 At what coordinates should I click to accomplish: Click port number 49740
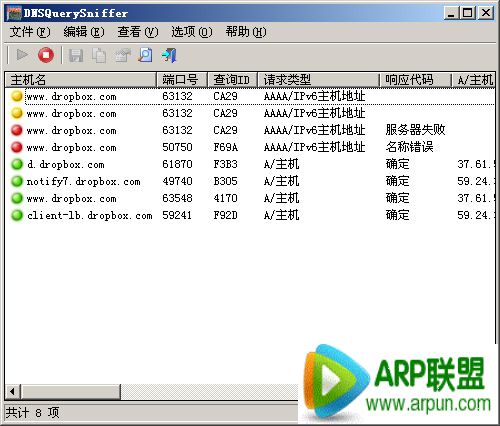click(x=177, y=181)
